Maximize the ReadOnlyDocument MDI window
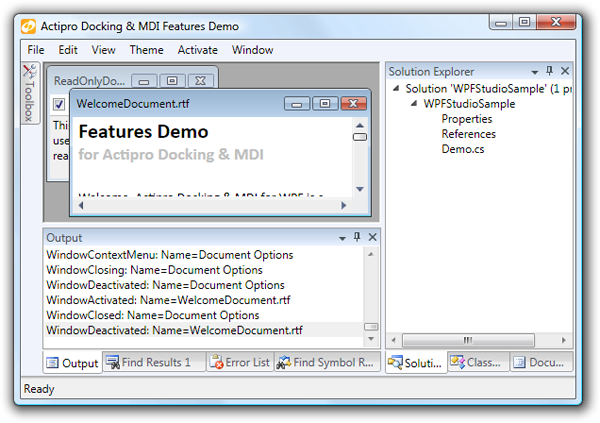The width and height of the screenshot is (600, 423). 172,81
